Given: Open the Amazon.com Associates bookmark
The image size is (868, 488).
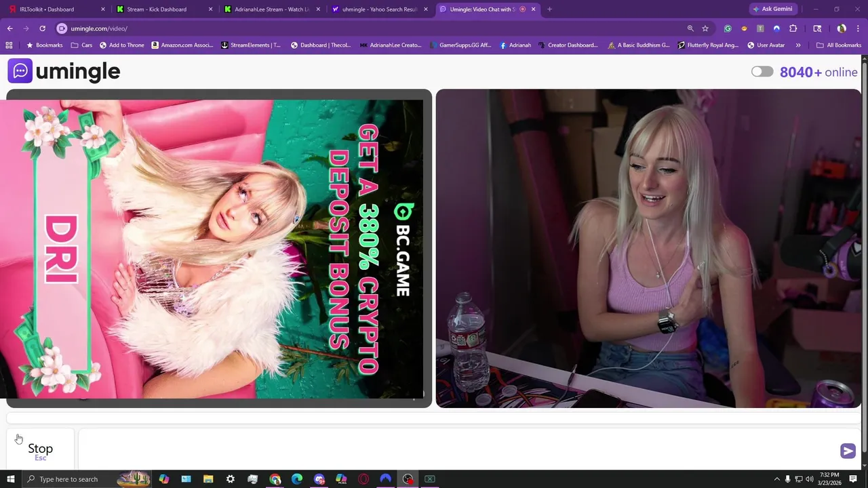Looking at the screenshot, I should pos(182,45).
